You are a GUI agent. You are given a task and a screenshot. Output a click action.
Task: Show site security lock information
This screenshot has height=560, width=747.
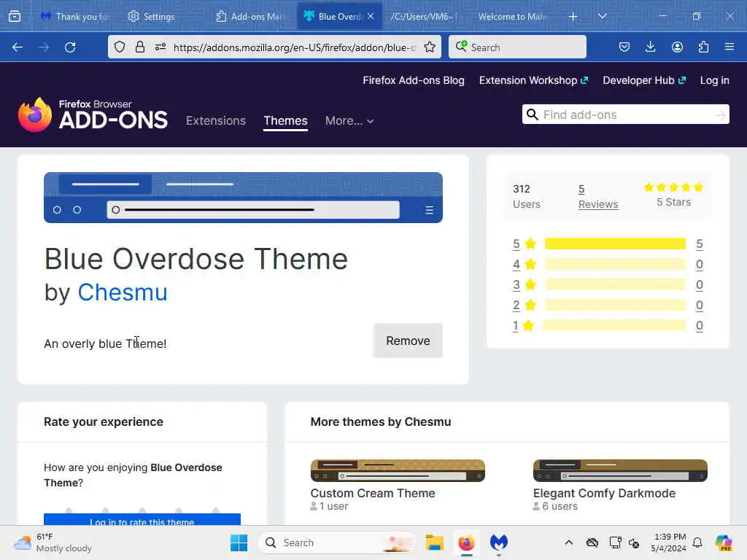pyautogui.click(x=139, y=47)
